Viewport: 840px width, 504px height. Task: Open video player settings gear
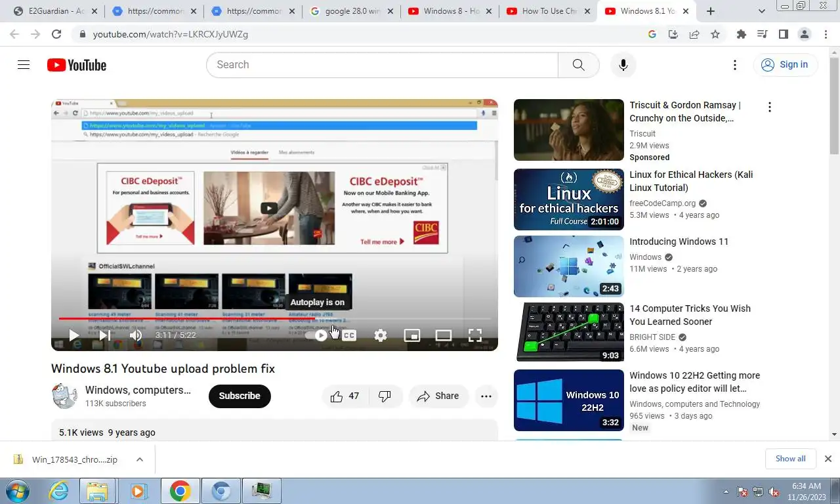381,335
